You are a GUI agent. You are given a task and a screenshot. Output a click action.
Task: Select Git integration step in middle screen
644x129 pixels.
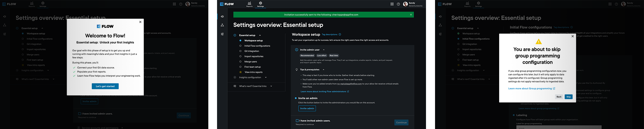[x=251, y=51]
